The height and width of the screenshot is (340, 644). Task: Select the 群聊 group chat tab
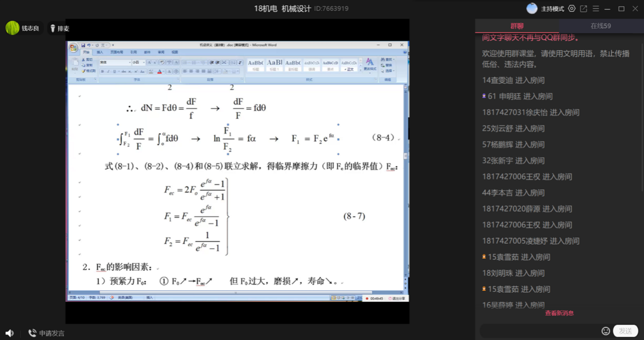[x=517, y=26]
